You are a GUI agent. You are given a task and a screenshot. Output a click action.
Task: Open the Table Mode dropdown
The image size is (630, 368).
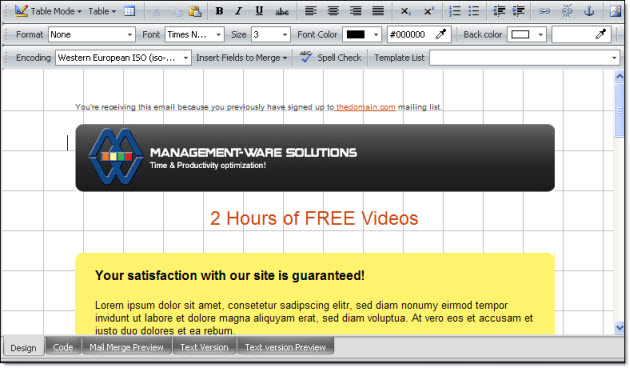coord(48,11)
